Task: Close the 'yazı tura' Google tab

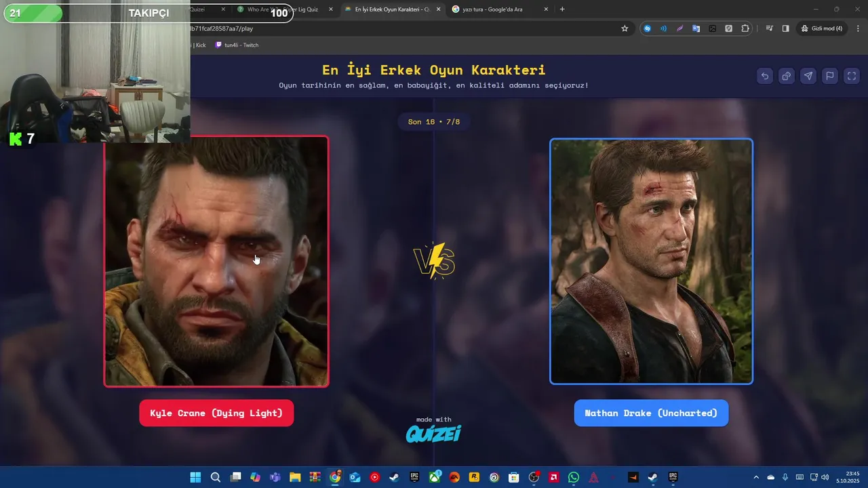Action: click(546, 9)
